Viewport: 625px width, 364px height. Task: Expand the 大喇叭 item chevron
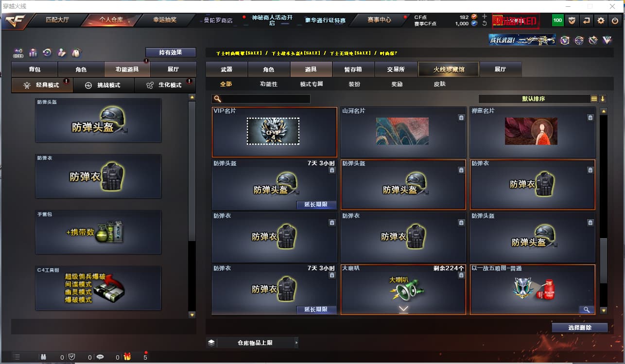[403, 309]
